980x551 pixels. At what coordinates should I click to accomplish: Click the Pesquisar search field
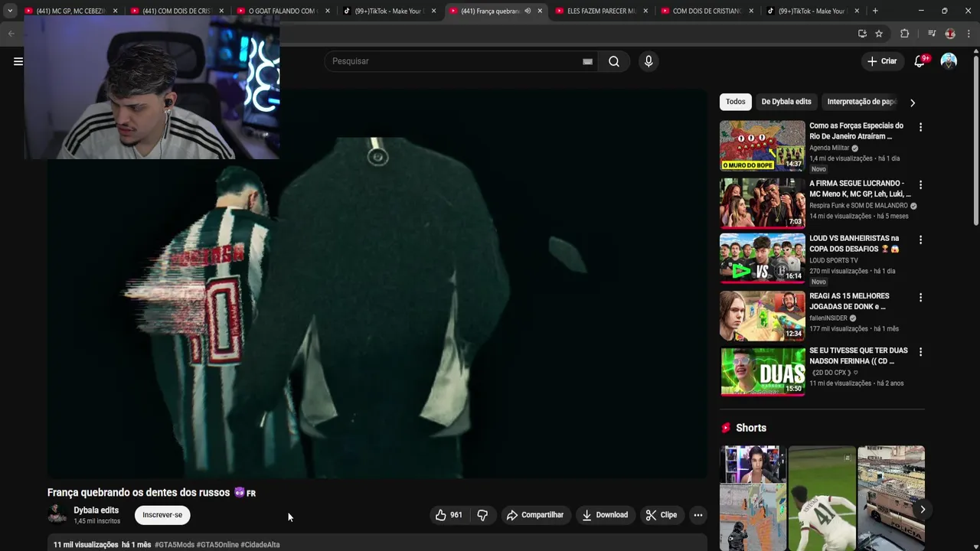(459, 61)
